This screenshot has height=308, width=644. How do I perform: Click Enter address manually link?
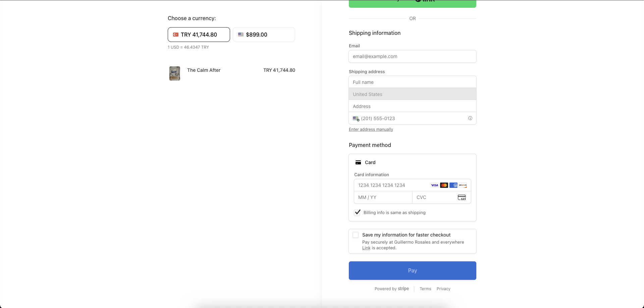coord(371,130)
